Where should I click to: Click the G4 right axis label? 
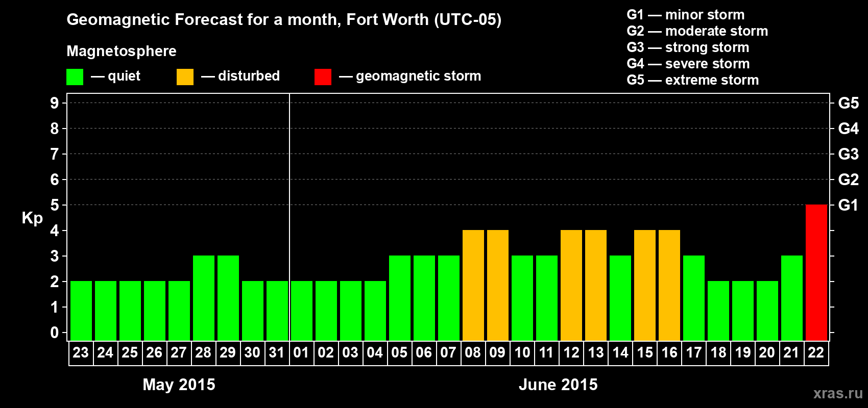coord(848,129)
